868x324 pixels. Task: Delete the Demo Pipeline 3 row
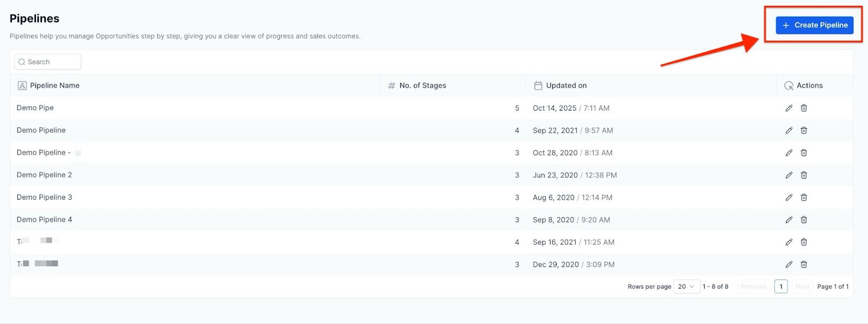point(804,198)
